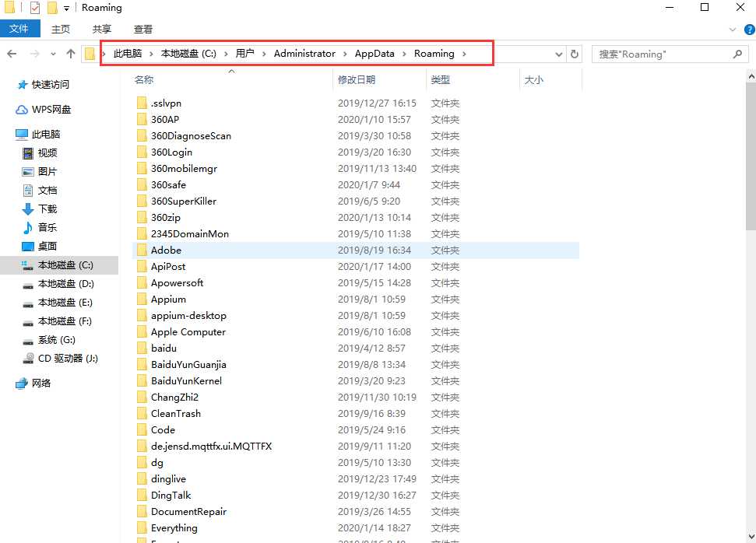The image size is (756, 543).
Task: Click the vertical scrollbar down arrow
Action: tap(751, 536)
